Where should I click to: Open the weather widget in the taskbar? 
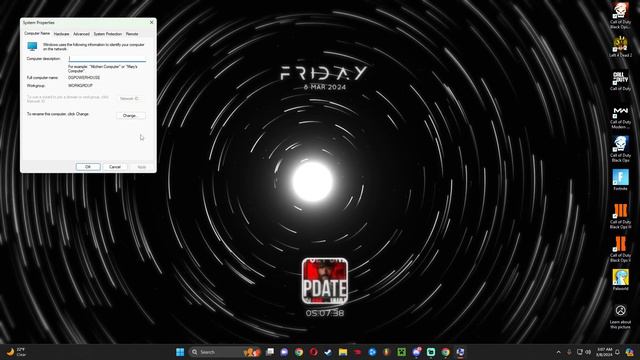(16, 352)
